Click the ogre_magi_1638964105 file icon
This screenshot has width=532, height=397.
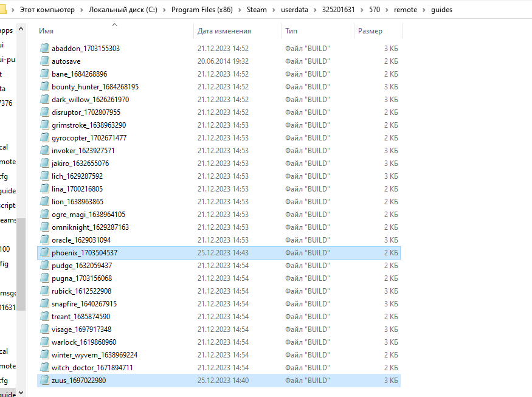[x=44, y=215]
